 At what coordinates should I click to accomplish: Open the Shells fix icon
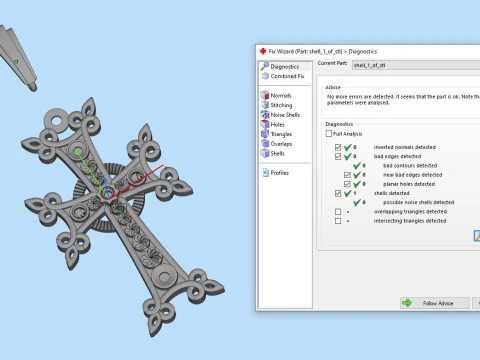coord(265,153)
